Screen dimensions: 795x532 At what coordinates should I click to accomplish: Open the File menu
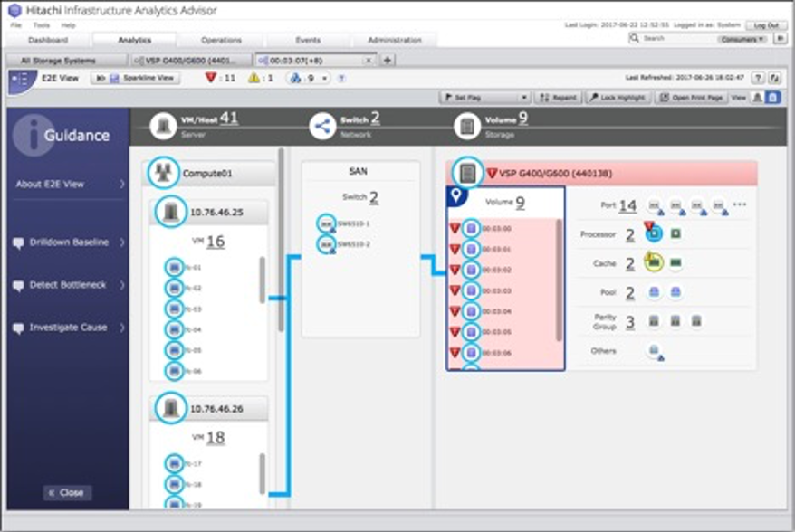(x=15, y=24)
